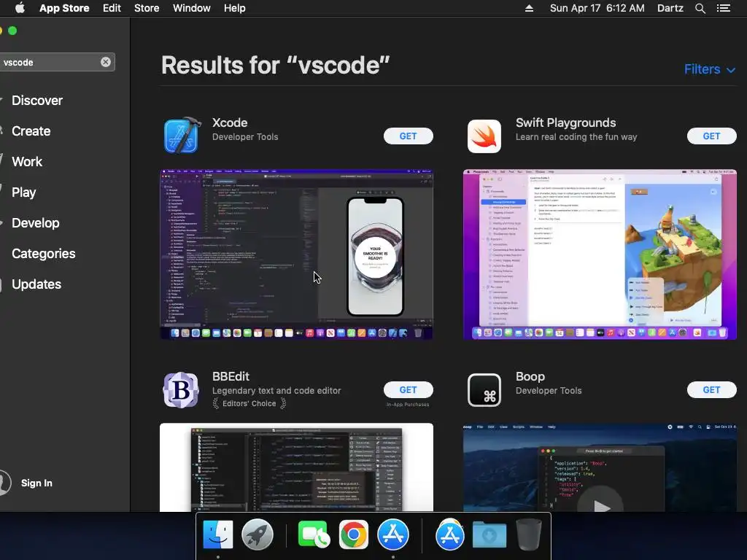Screen dimensions: 747x560
Task: Open Notification Center list icon
Action: pyautogui.click(x=724, y=8)
